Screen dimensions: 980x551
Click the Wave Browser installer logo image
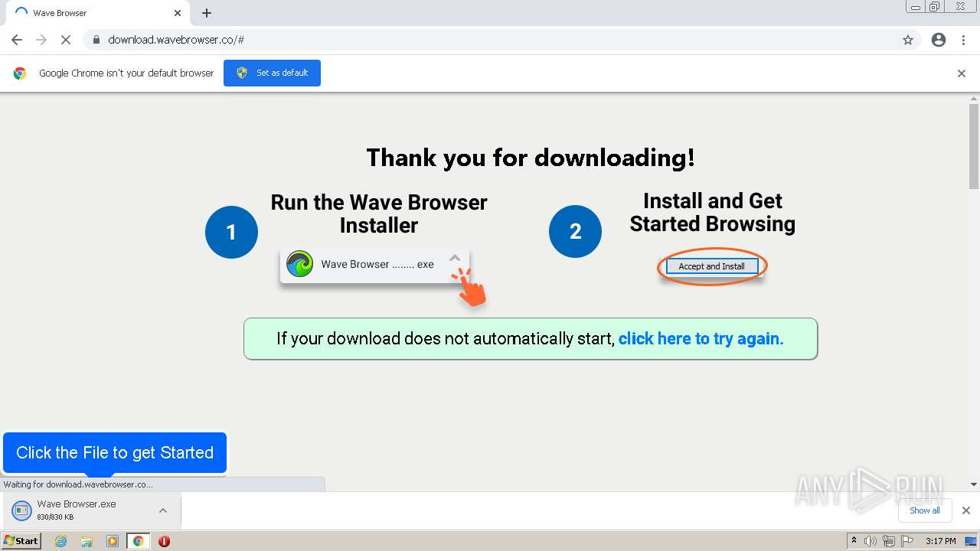299,264
